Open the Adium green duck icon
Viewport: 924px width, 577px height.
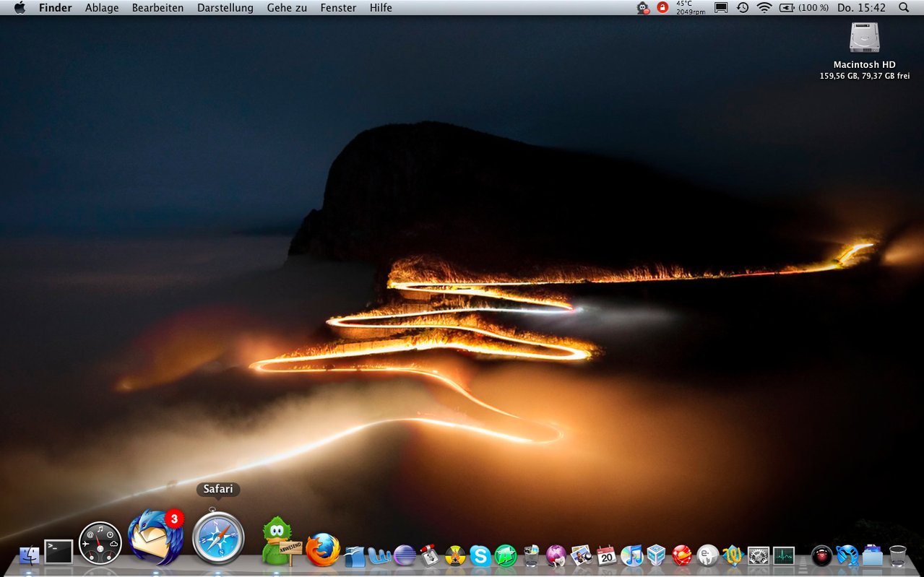tap(277, 542)
